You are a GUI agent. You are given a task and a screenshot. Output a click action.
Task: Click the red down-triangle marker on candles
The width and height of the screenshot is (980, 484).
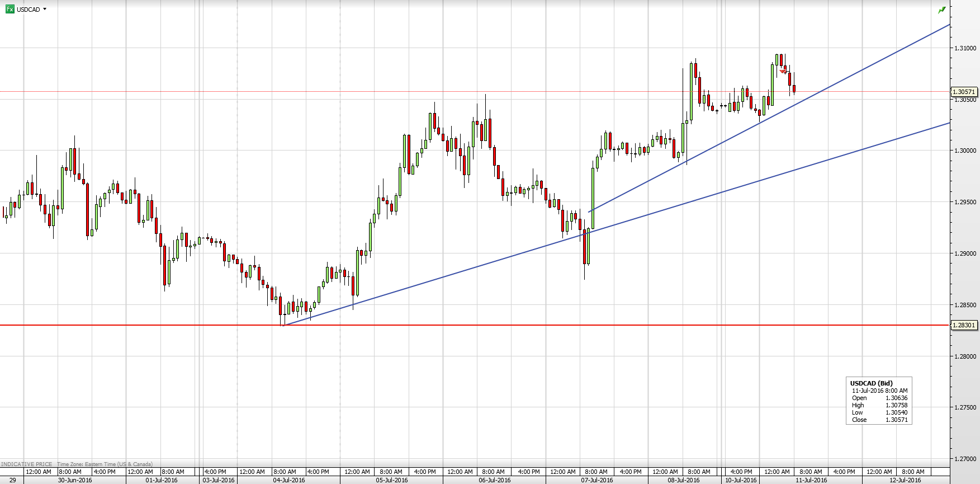783,72
